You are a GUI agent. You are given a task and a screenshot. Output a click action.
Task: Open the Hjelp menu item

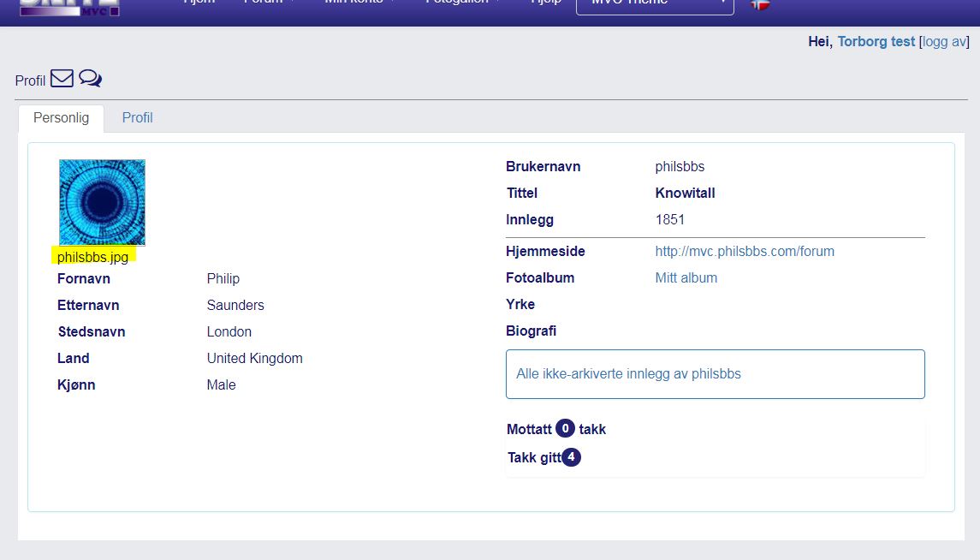point(546,3)
